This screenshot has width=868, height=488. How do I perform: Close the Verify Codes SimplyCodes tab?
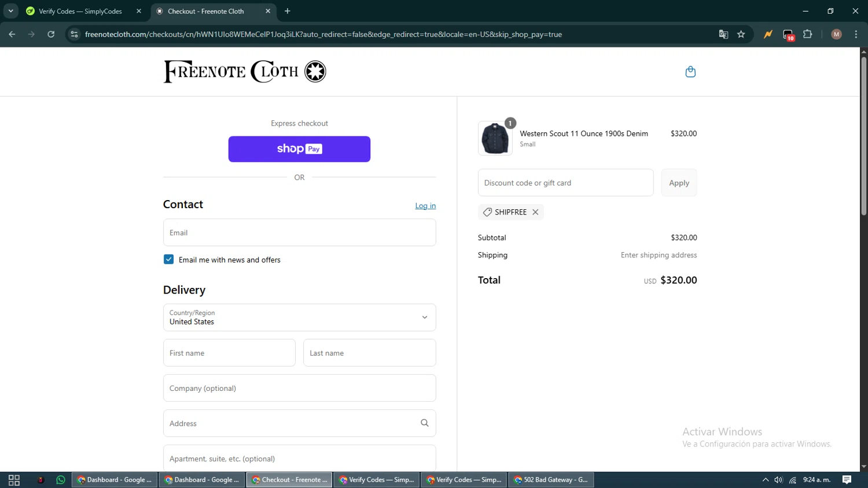pos(139,11)
